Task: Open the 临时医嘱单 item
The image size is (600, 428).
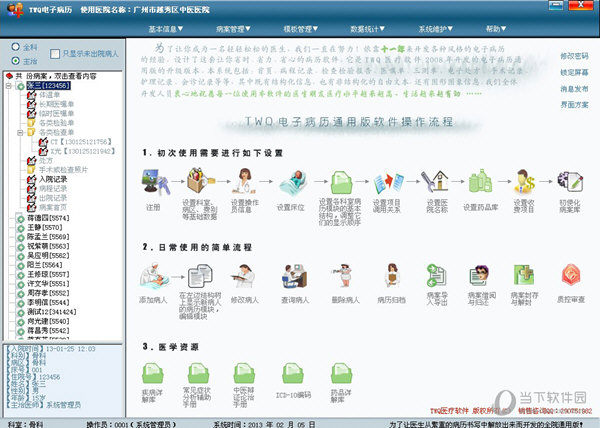Action: [56, 114]
